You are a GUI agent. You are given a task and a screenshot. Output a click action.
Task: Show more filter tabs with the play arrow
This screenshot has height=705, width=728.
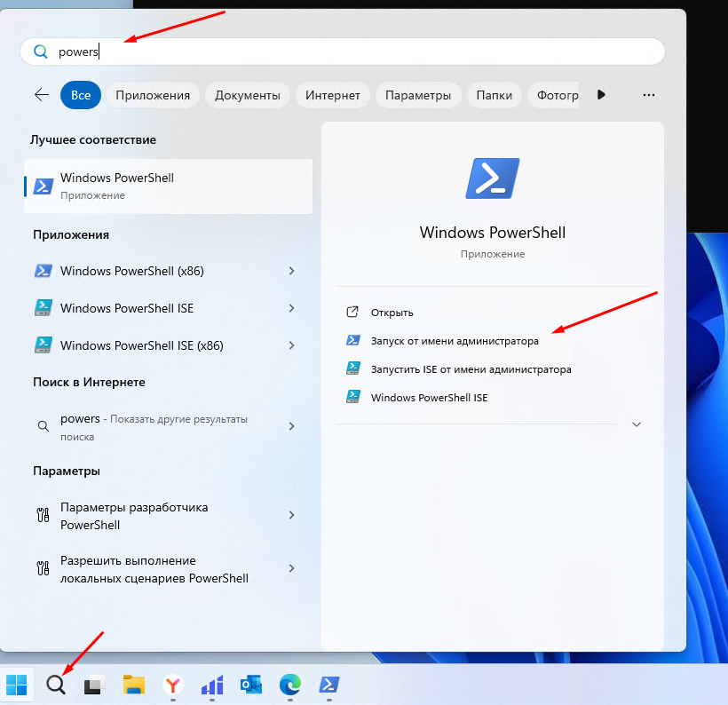coord(601,95)
